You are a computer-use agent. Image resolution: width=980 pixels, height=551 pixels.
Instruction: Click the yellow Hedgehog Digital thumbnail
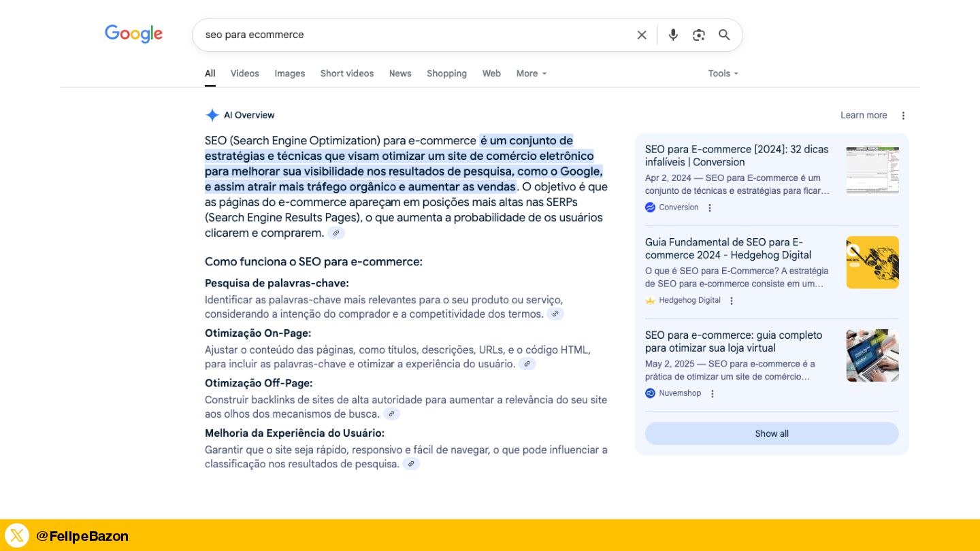[872, 262]
